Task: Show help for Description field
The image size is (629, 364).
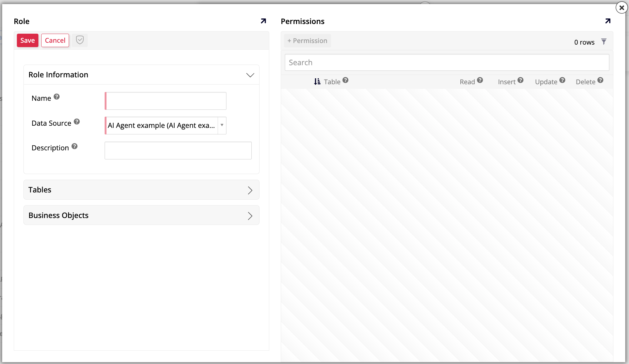Action: [x=74, y=146]
